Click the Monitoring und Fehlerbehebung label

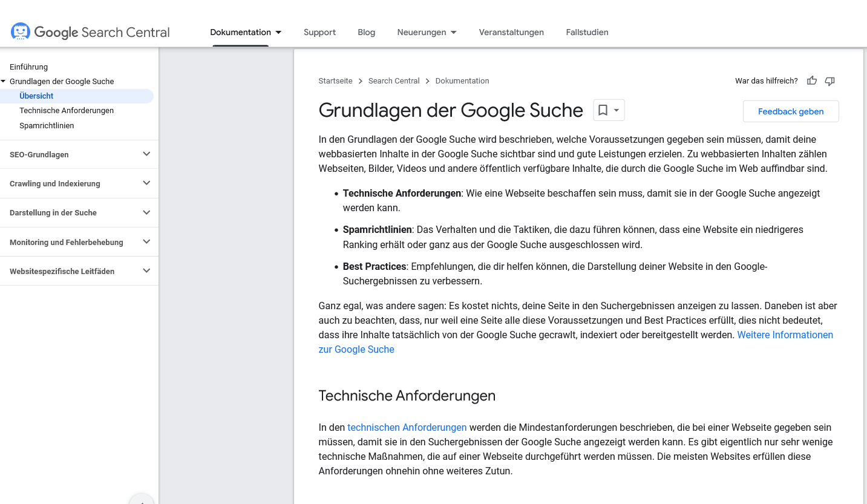(67, 243)
